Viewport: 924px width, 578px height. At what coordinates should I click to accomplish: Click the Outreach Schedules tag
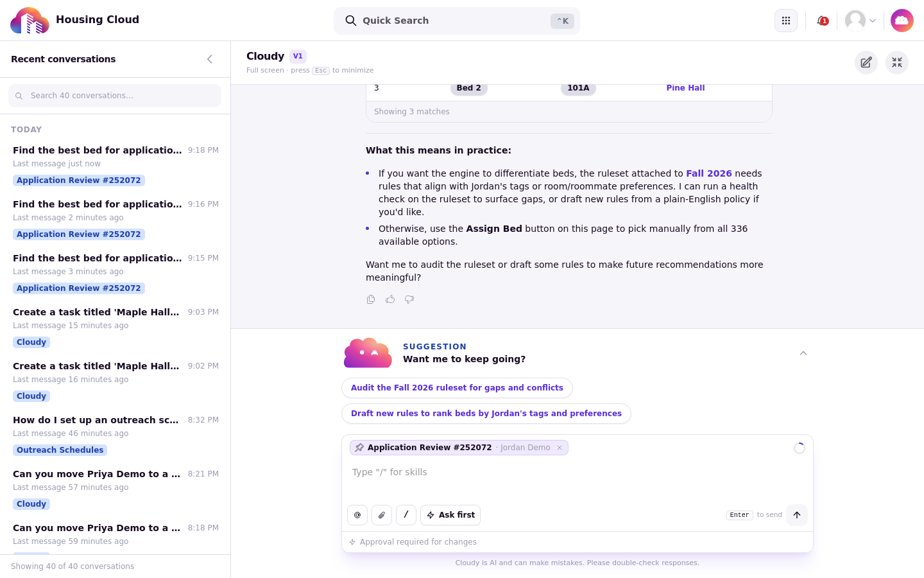(x=60, y=450)
